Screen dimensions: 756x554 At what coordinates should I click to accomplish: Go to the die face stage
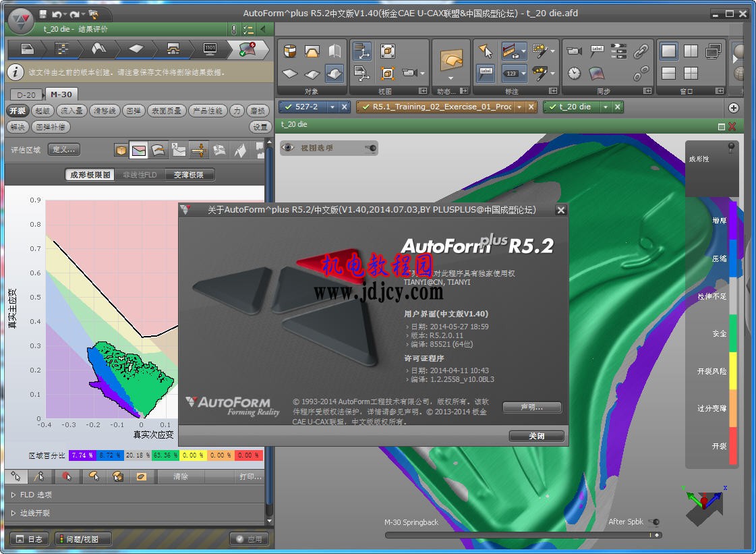click(99, 49)
